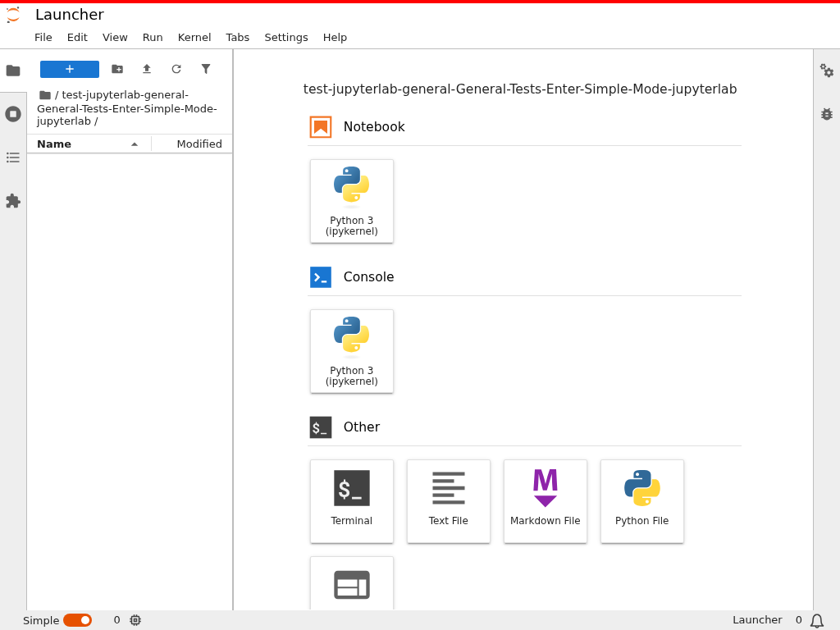Open the Run menu

click(153, 38)
